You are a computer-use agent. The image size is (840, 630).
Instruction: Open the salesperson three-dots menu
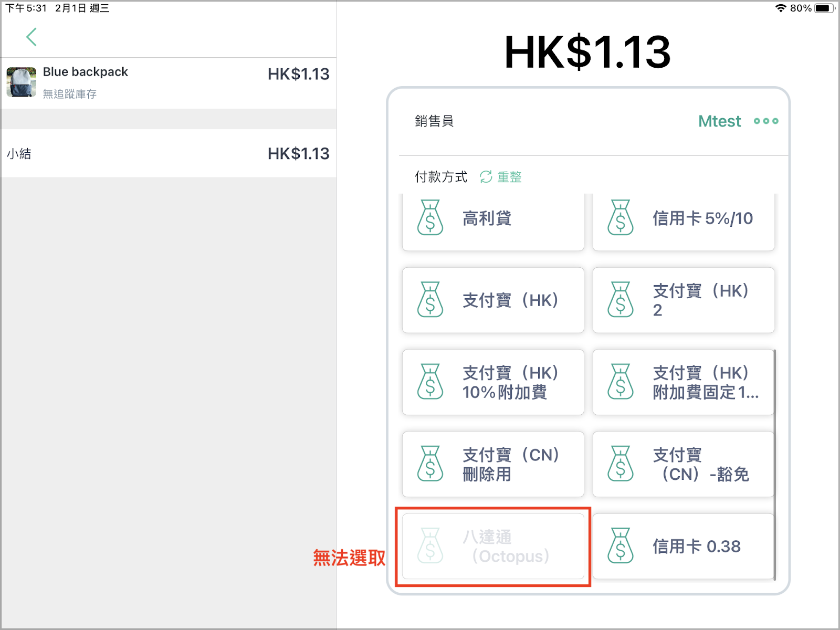click(766, 121)
